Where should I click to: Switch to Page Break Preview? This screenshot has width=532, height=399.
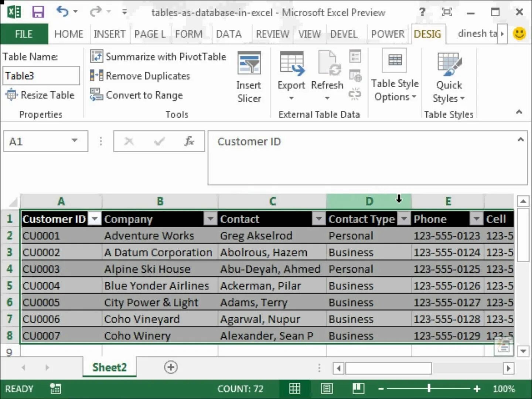[x=358, y=388]
